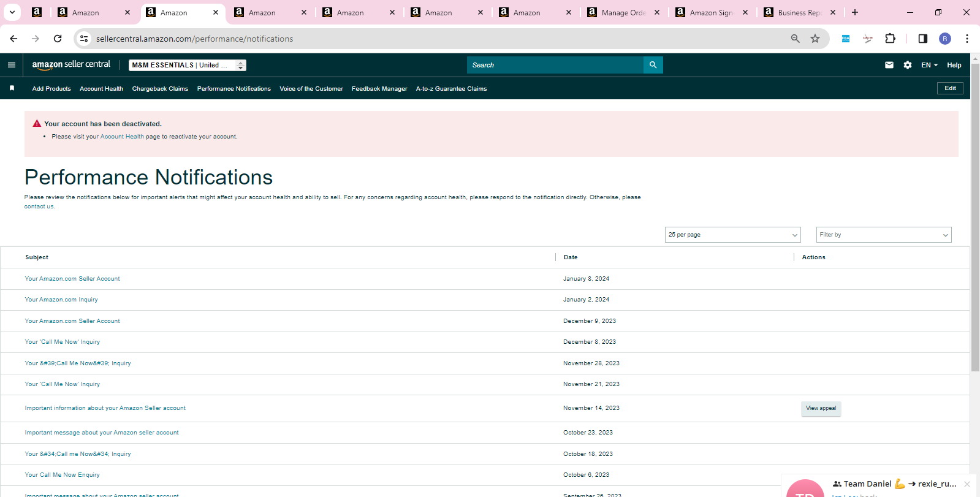
Task: Click the Edit button in navigation bar
Action: tap(950, 88)
